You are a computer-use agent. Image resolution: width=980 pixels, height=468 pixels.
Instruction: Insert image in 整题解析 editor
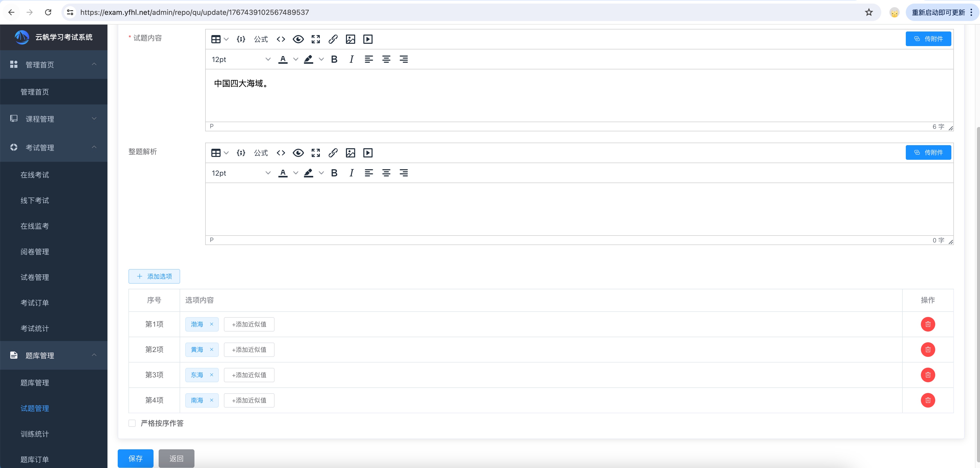tap(350, 153)
